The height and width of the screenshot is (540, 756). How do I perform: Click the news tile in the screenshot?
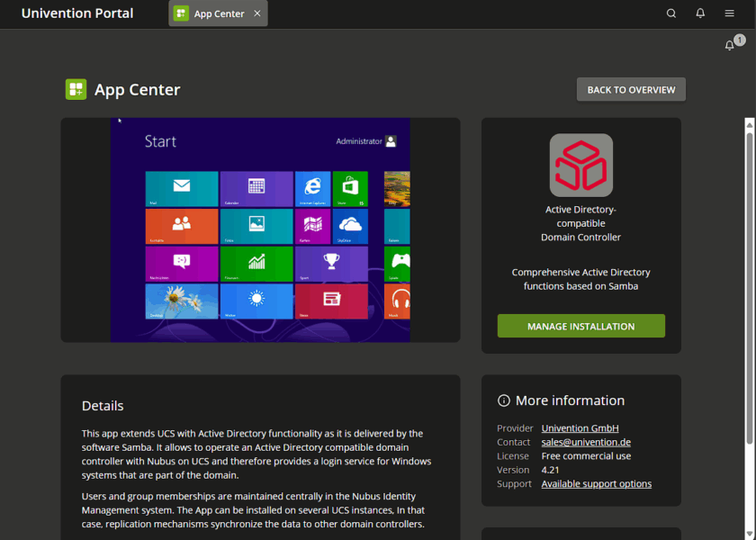coord(332,301)
